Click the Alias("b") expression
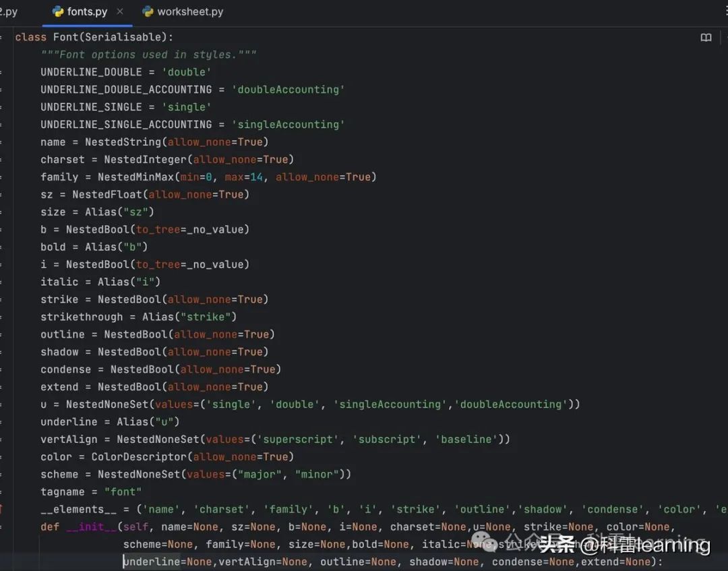 tap(116, 247)
